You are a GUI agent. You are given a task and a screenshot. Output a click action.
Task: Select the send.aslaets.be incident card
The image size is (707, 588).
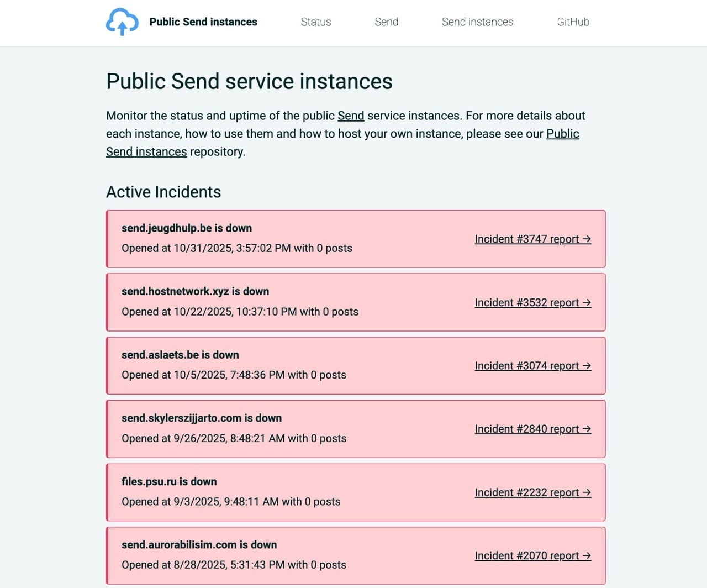pyautogui.click(x=356, y=365)
